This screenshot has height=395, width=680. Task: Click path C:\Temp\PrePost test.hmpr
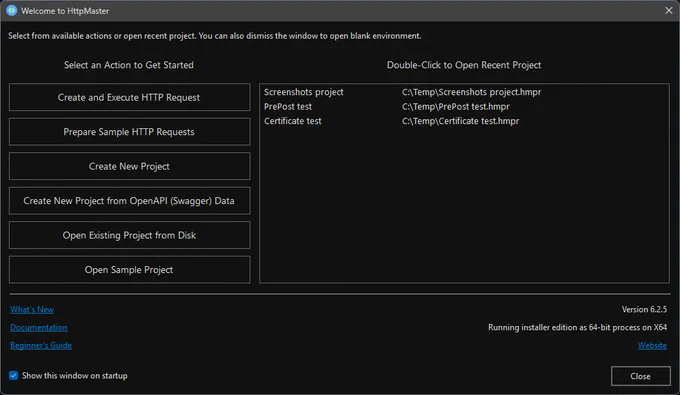pyautogui.click(x=455, y=107)
